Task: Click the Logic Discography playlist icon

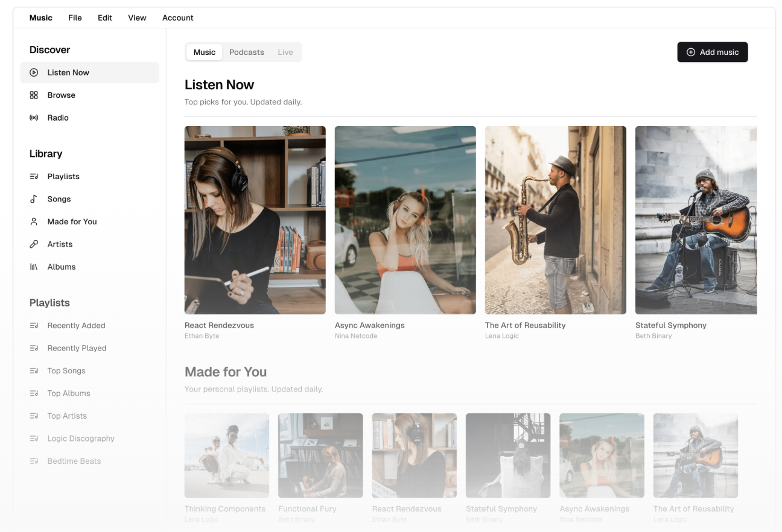Action: tap(34, 439)
